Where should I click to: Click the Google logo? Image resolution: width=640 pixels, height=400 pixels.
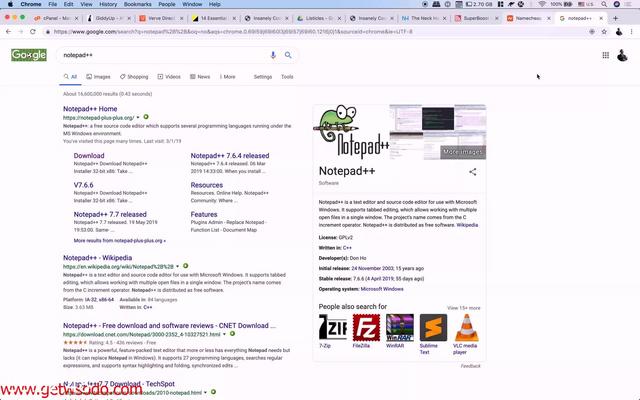[x=29, y=55]
